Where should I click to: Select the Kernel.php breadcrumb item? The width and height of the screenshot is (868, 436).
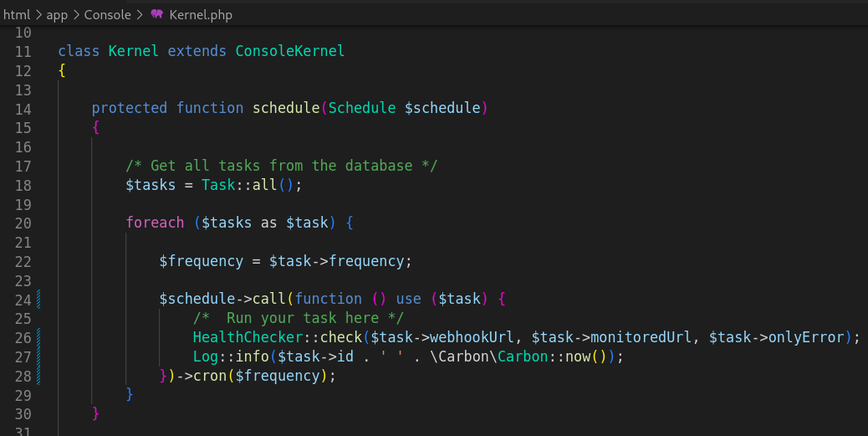(201, 15)
